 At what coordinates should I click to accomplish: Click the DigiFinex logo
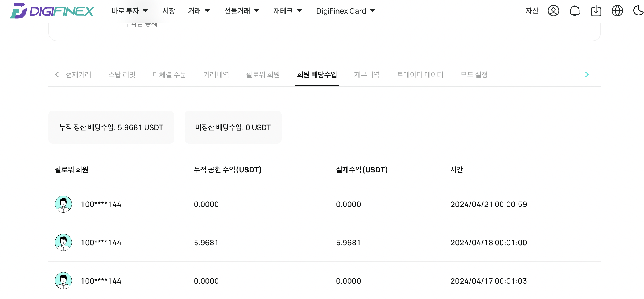click(x=52, y=11)
